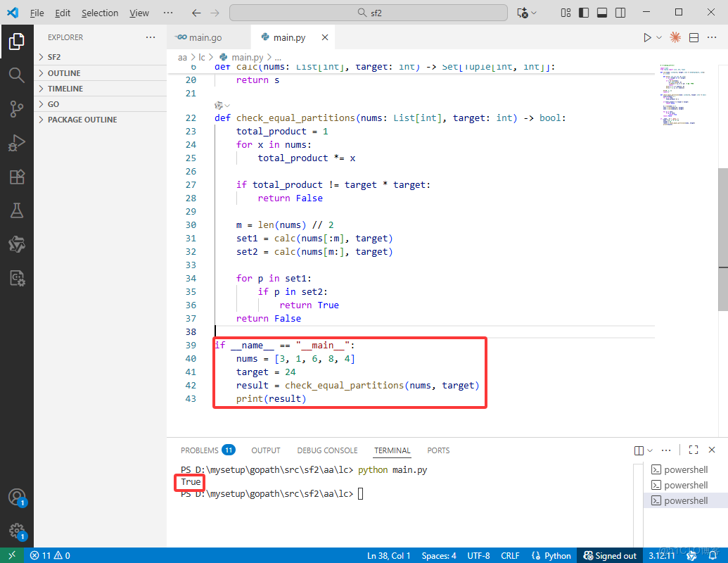
Task: Open the Manage gear icon
Action: [x=17, y=531]
